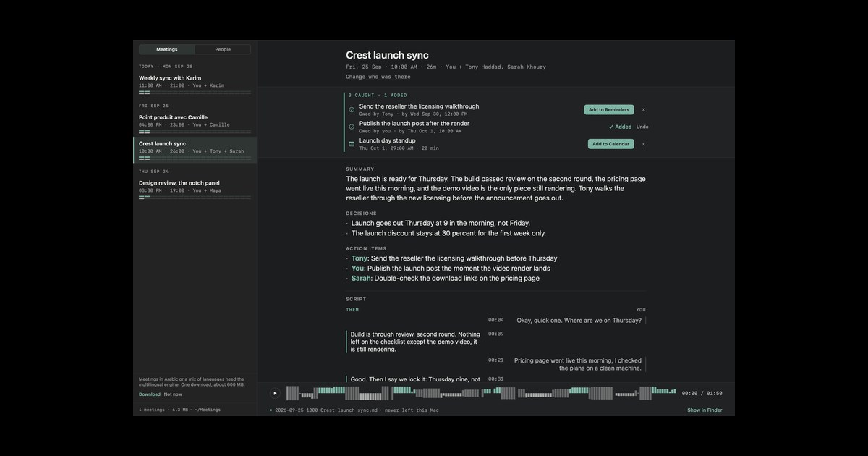Click reminder check icon for launch post item

(x=352, y=127)
